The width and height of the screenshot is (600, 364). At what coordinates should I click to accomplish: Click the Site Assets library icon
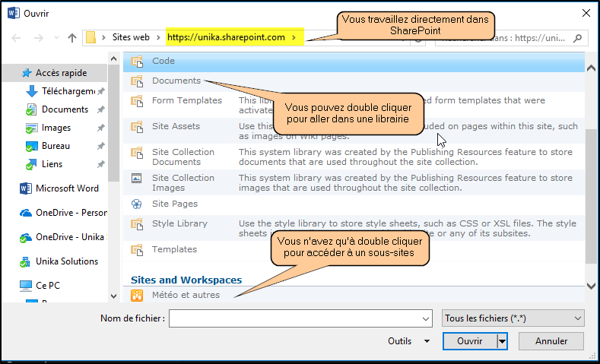point(137,127)
